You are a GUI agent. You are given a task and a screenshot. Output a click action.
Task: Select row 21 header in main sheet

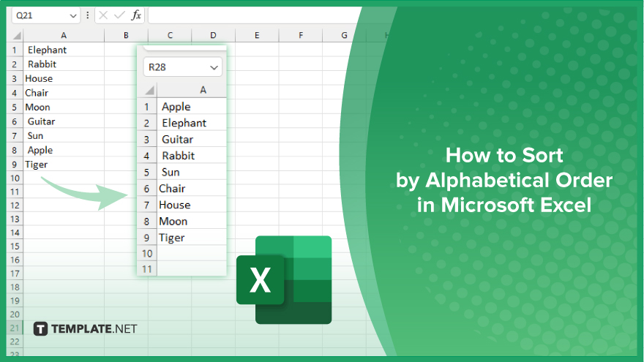[x=15, y=328]
